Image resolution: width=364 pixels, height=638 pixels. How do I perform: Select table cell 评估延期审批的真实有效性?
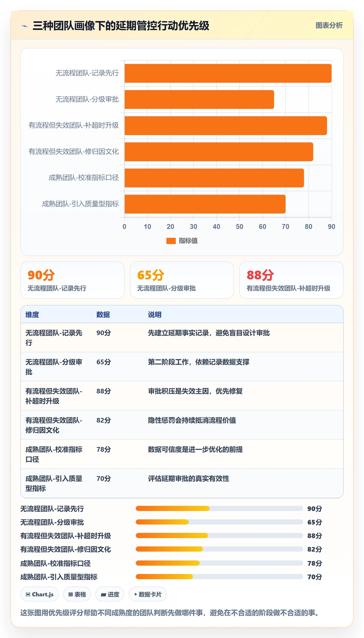pos(188,479)
